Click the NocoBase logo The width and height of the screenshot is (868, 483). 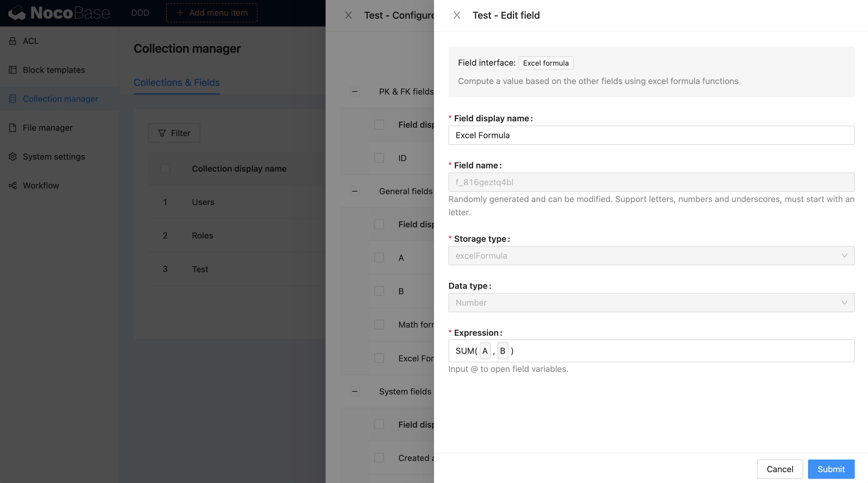click(59, 13)
